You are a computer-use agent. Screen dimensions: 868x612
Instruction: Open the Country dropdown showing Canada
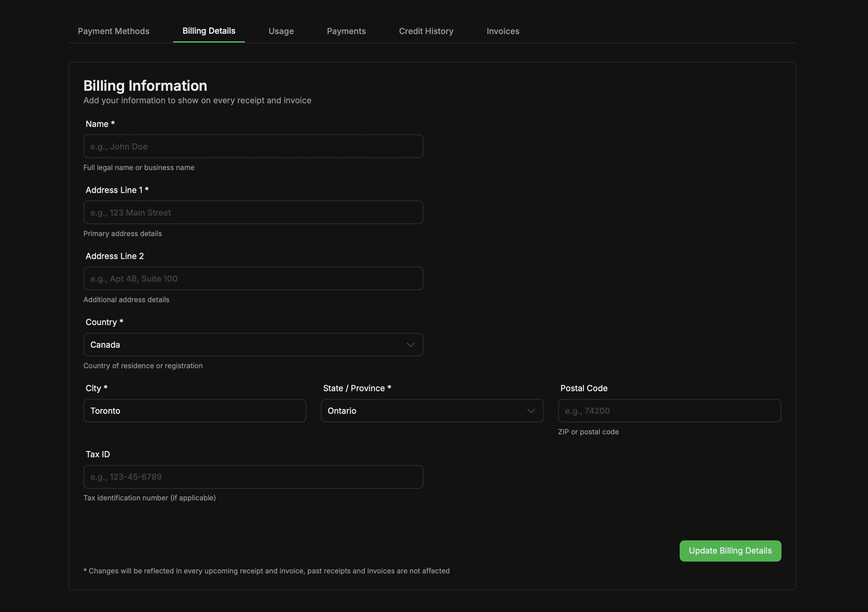point(253,345)
